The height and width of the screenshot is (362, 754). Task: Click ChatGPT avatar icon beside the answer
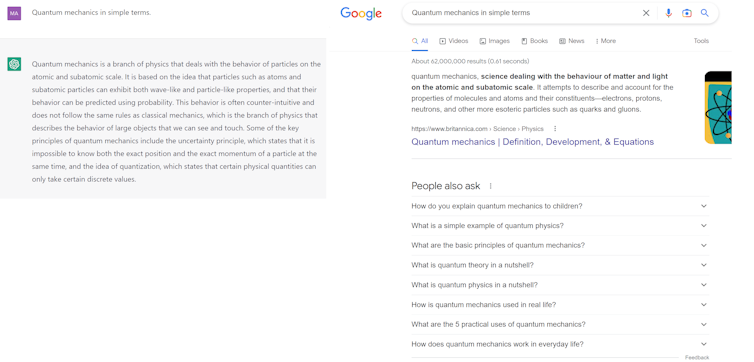coord(14,64)
